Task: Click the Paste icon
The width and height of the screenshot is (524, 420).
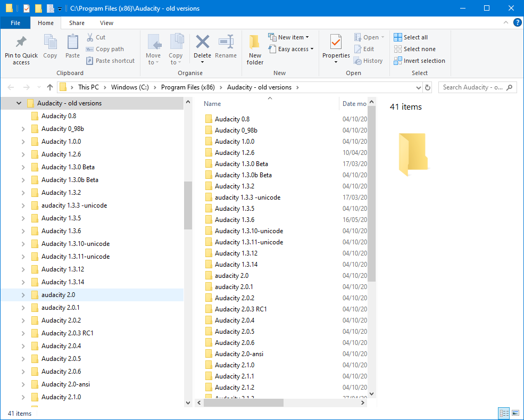Action: click(72, 47)
